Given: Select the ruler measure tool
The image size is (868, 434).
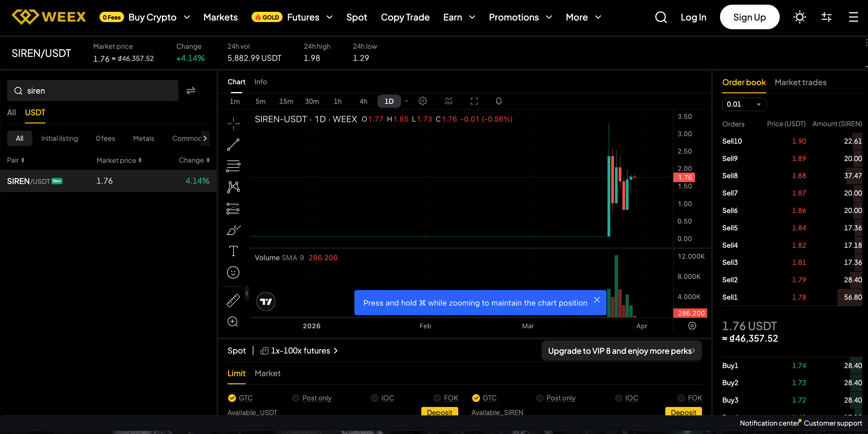Looking at the screenshot, I should (233, 301).
